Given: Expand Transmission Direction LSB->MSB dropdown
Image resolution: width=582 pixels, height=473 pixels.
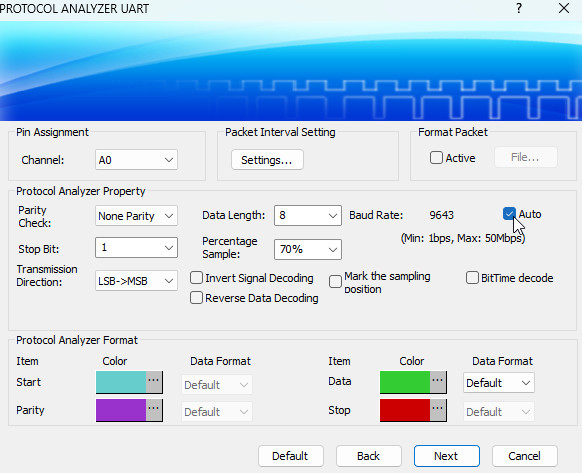Looking at the screenshot, I should tap(136, 281).
